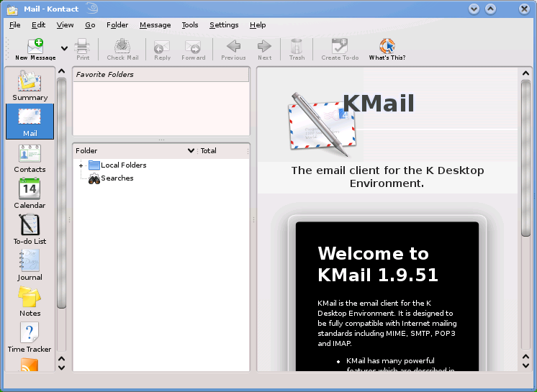The width and height of the screenshot is (537, 392).
Task: Switch to Contacts in the sidebar
Action: tap(30, 158)
